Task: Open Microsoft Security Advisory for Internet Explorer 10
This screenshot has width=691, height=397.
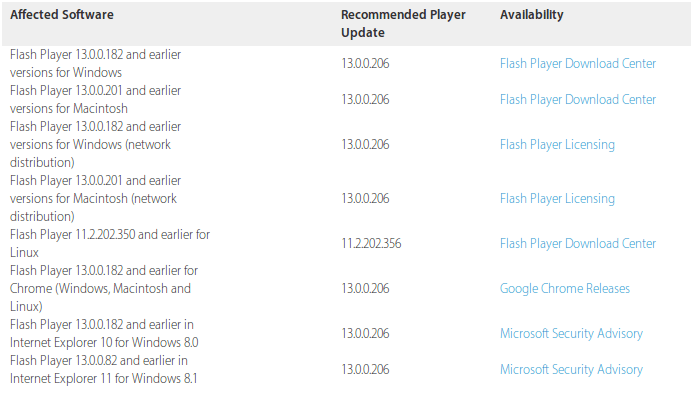Action: 571,334
